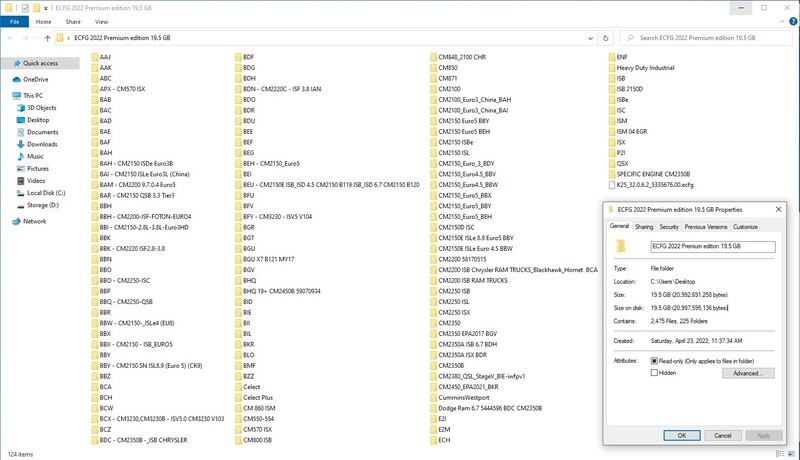Expand the address bar history dropdown
The width and height of the screenshot is (800, 460).
tap(589, 38)
